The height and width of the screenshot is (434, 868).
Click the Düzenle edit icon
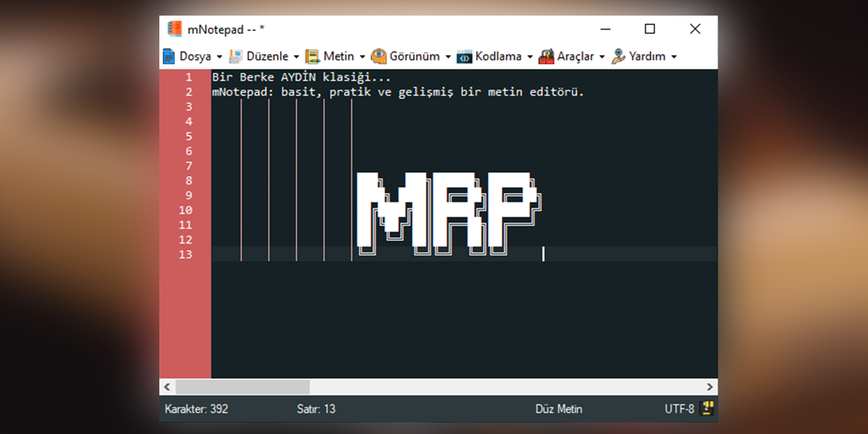[237, 56]
